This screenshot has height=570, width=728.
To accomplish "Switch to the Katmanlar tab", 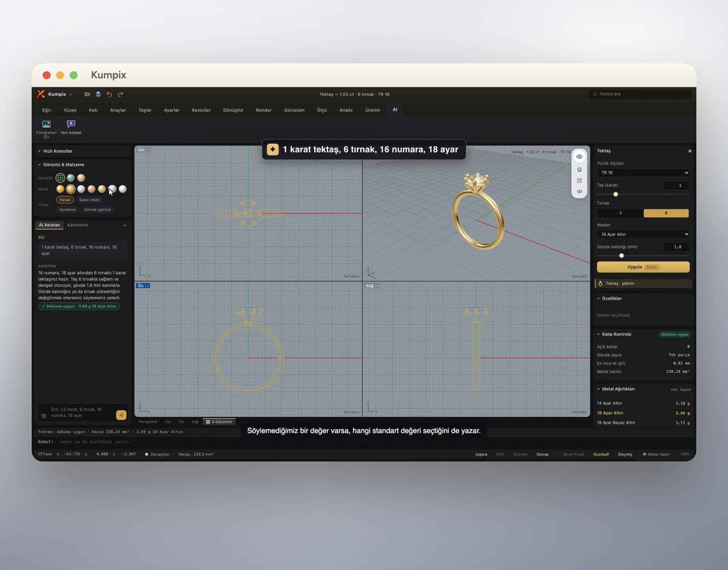I will [78, 225].
